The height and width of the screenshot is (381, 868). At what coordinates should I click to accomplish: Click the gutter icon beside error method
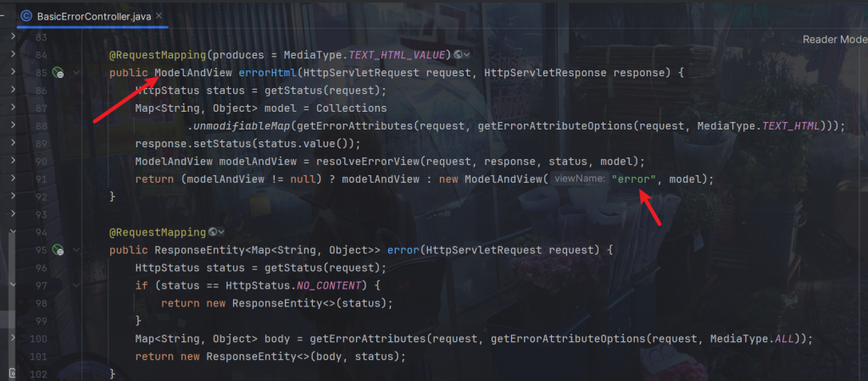(x=58, y=250)
